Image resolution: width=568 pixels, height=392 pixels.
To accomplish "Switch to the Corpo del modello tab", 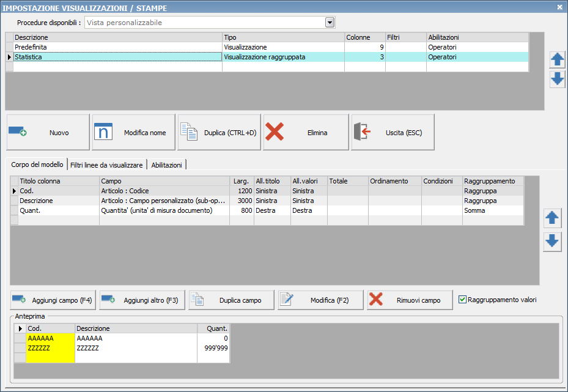I will click(x=37, y=165).
